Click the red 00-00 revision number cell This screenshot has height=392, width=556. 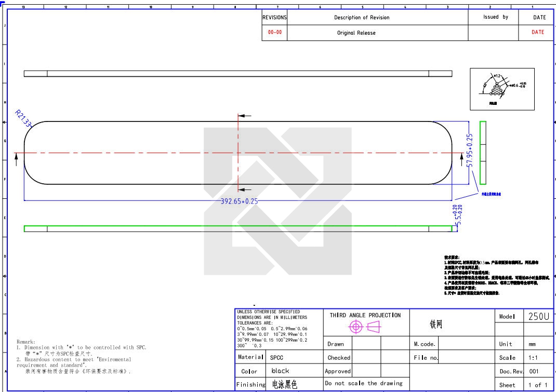click(x=275, y=32)
